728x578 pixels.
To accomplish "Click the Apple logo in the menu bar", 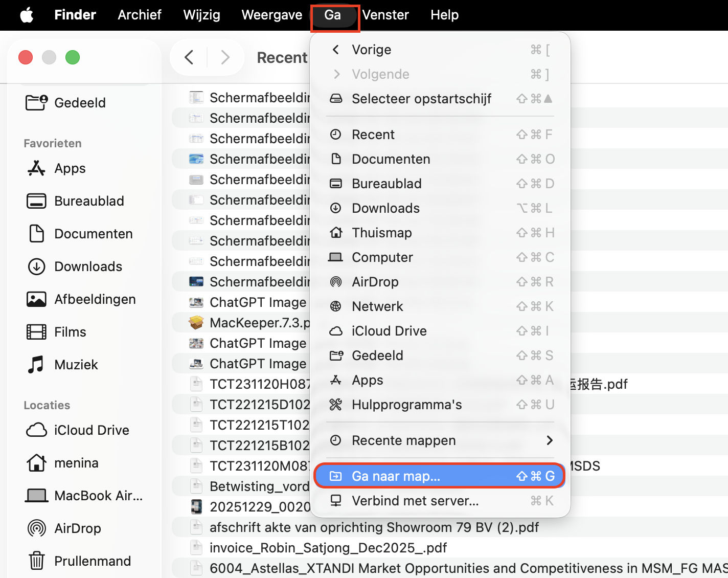I will click(26, 15).
